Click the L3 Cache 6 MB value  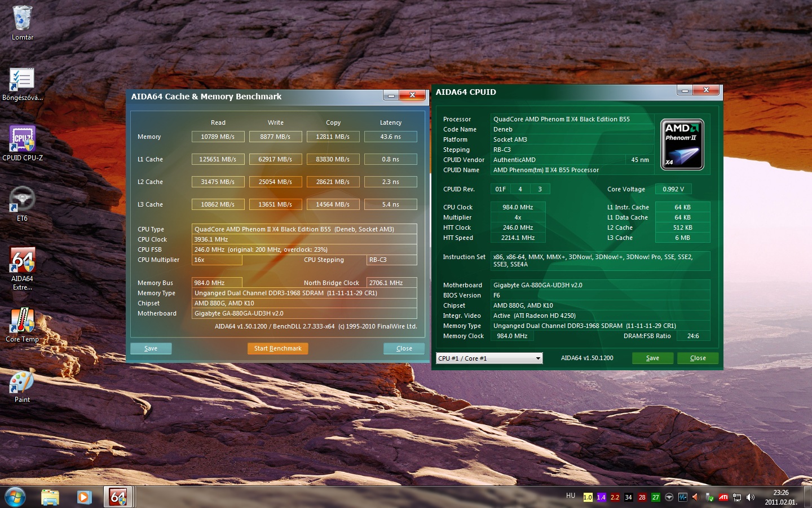pyautogui.click(x=683, y=238)
